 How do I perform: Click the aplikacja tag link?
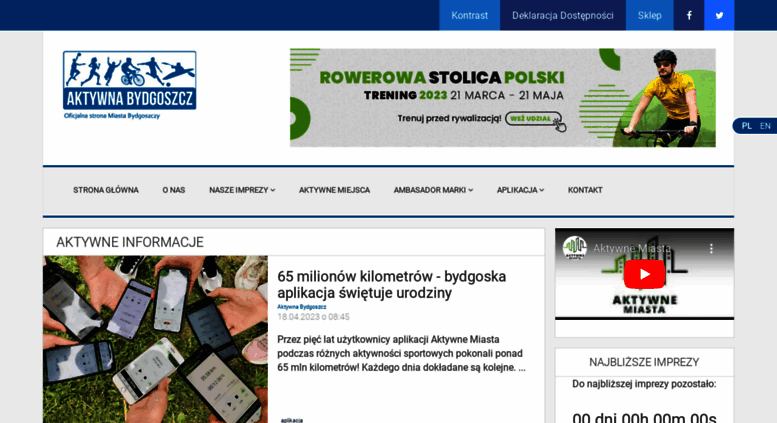(292, 420)
